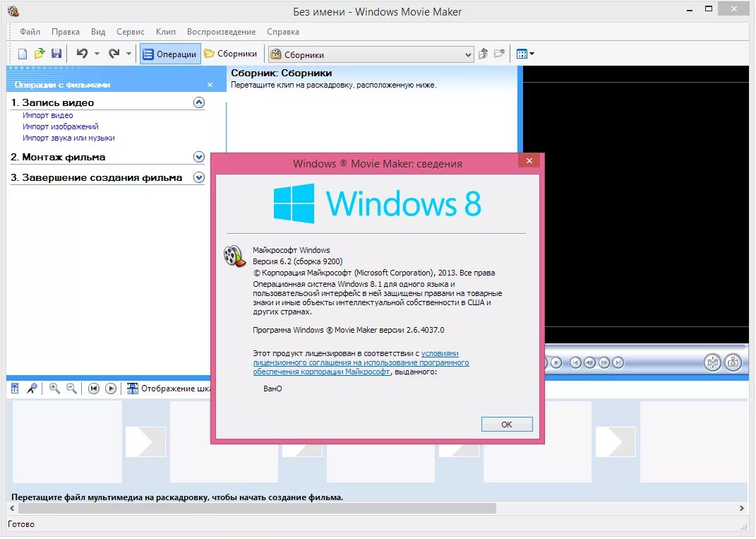
Task: Click the preview monitor seek bar
Action: (x=647, y=346)
